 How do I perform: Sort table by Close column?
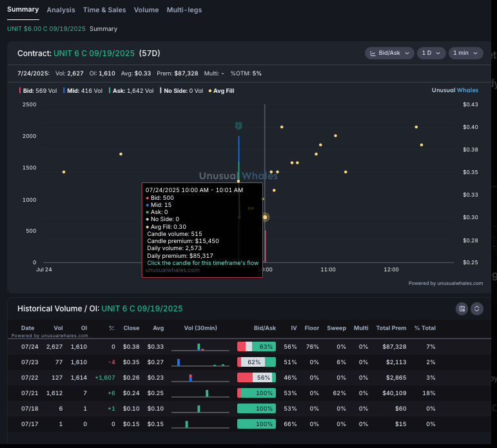[132, 328]
